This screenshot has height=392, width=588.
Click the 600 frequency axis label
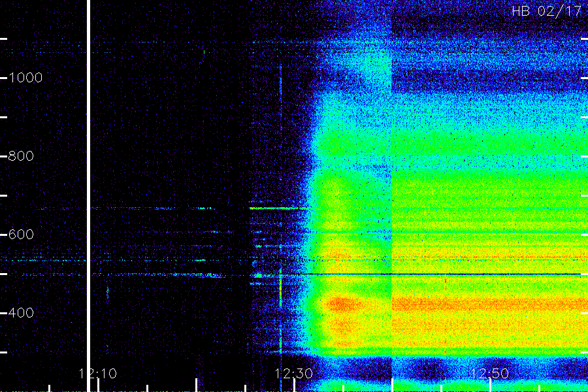point(21,235)
